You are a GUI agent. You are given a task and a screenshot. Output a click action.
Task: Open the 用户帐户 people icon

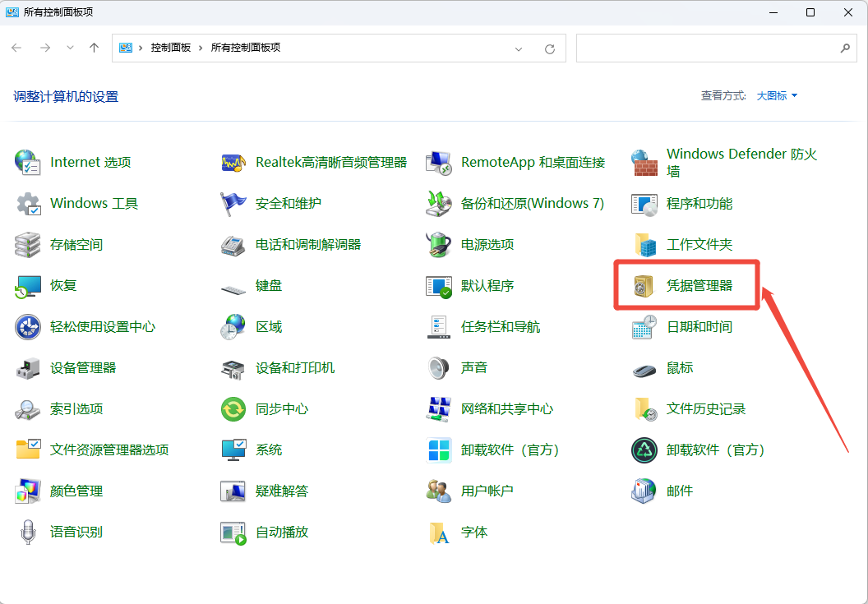click(x=438, y=491)
